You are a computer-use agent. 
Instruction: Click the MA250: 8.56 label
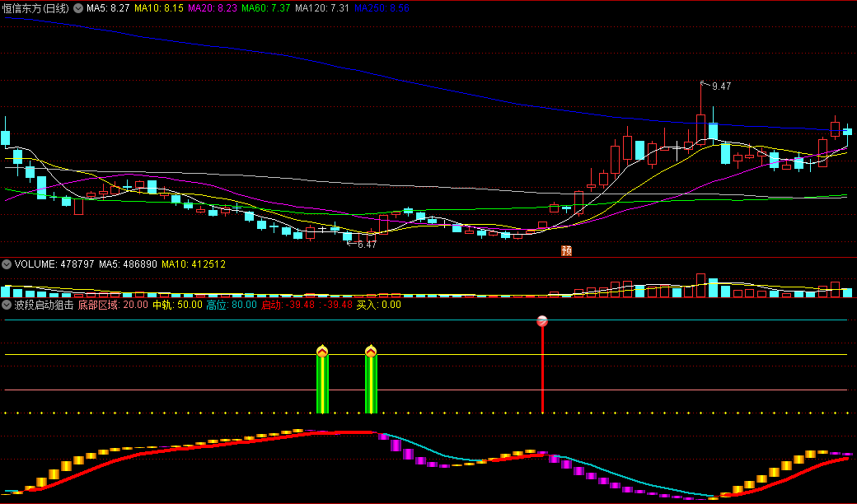382,8
